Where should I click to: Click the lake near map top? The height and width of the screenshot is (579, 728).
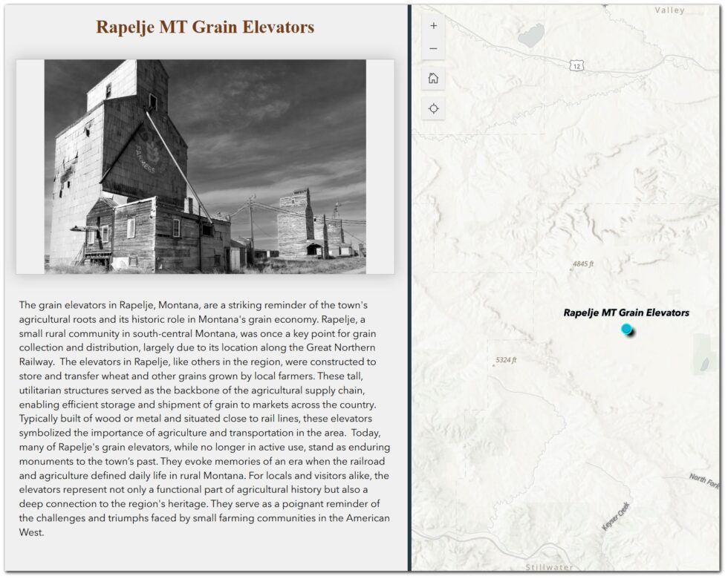pyautogui.click(x=532, y=36)
